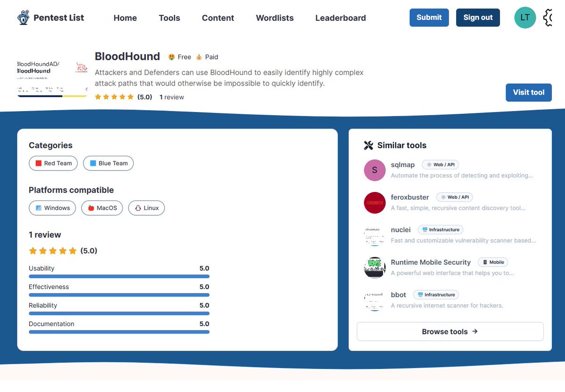Click the "1 review" section heading
The height and width of the screenshot is (392, 565).
coord(45,235)
